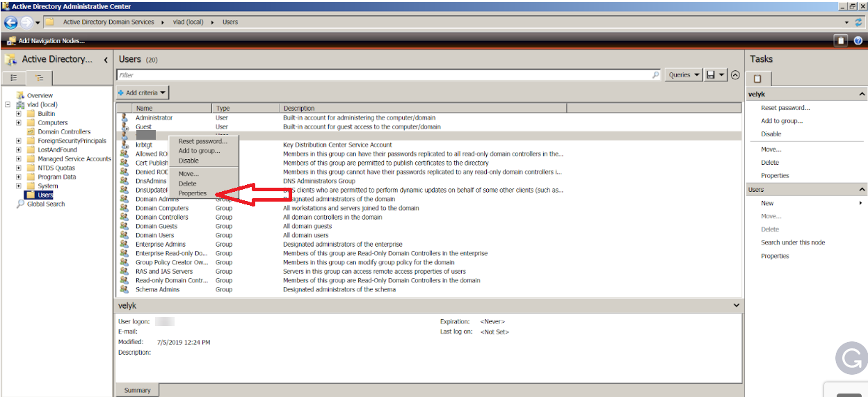The image size is (868, 397).
Task: Click the Builtin folder icon
Action: pos(31,113)
